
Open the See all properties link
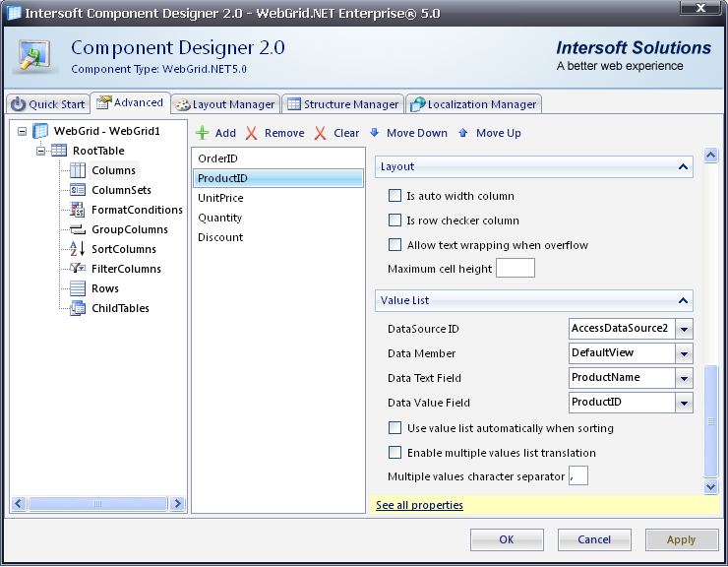(x=419, y=505)
